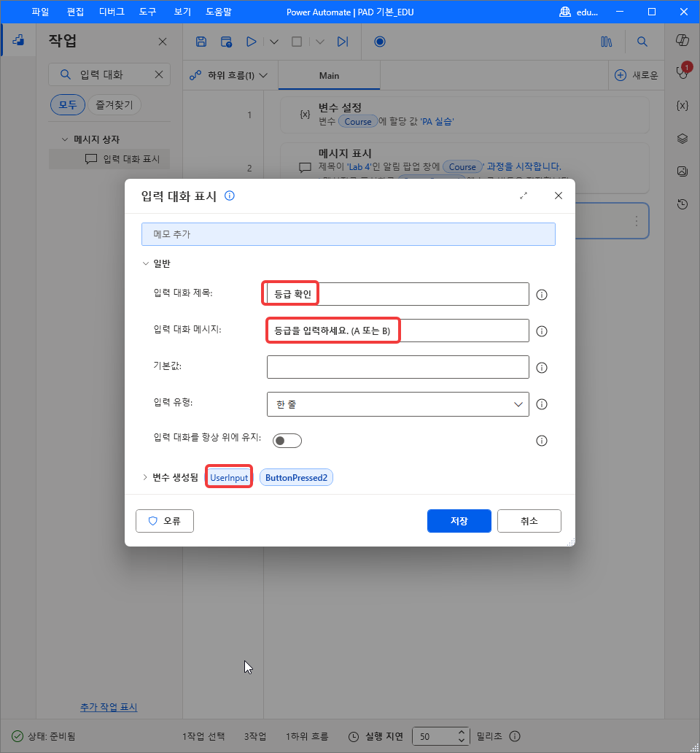The image size is (700, 753).
Task: Click the 실행 지연 value field
Action: point(433,736)
